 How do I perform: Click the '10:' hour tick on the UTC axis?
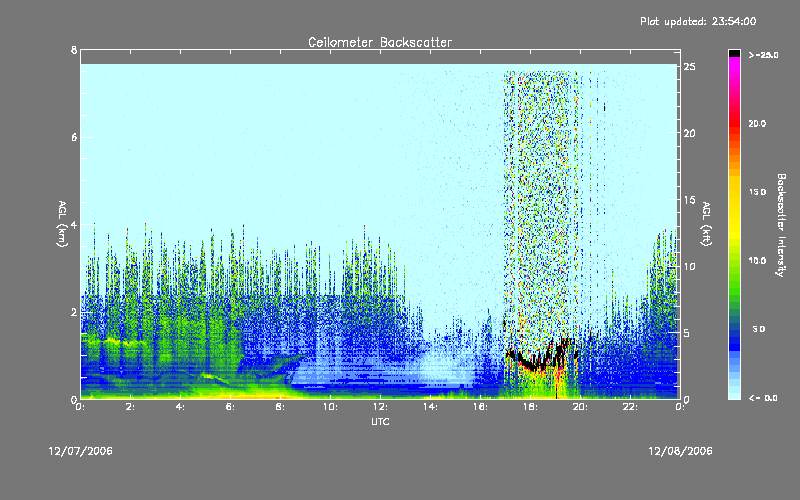click(x=331, y=407)
